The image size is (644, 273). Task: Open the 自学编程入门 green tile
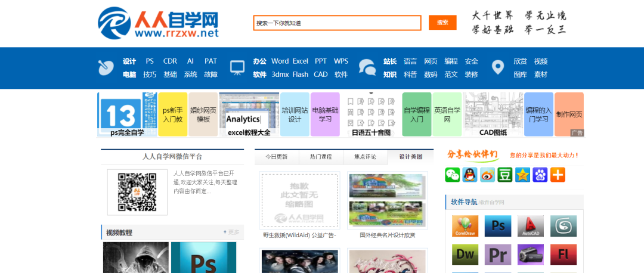[416, 114]
